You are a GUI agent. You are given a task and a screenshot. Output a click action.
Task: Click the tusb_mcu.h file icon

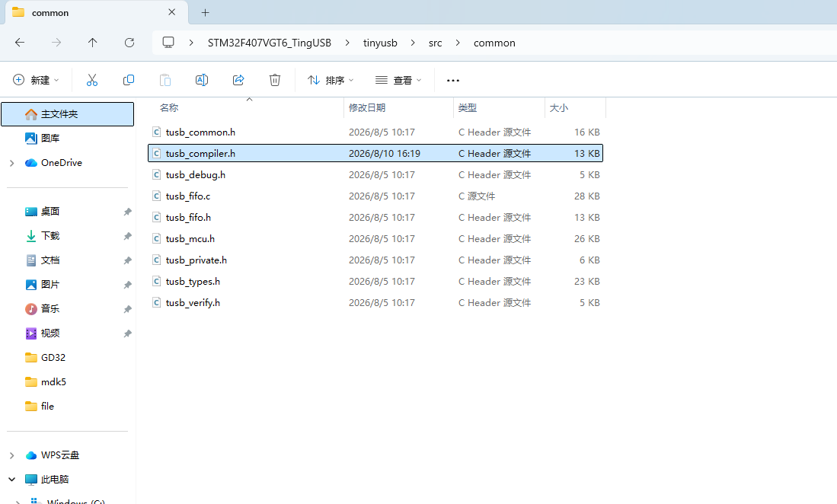(x=156, y=238)
